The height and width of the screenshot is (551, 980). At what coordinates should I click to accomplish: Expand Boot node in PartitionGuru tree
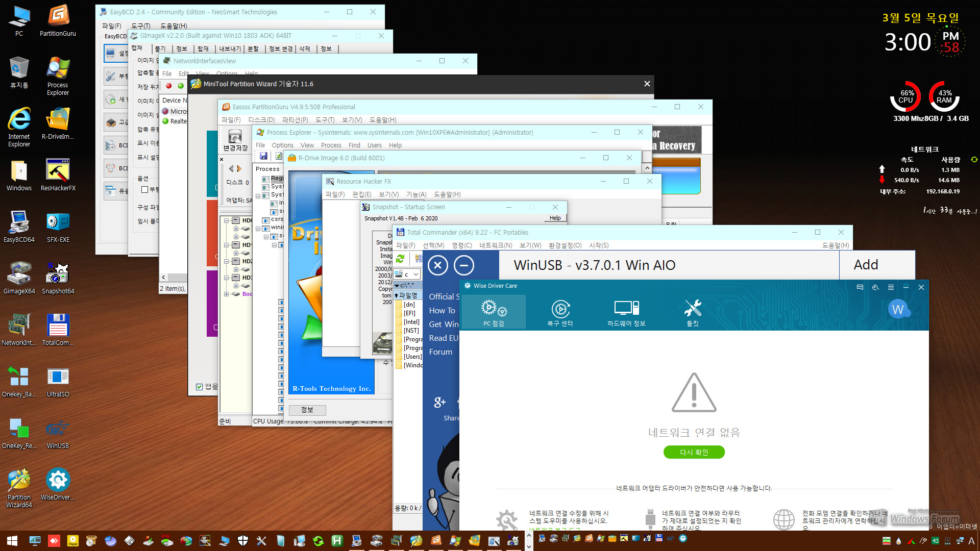click(226, 294)
